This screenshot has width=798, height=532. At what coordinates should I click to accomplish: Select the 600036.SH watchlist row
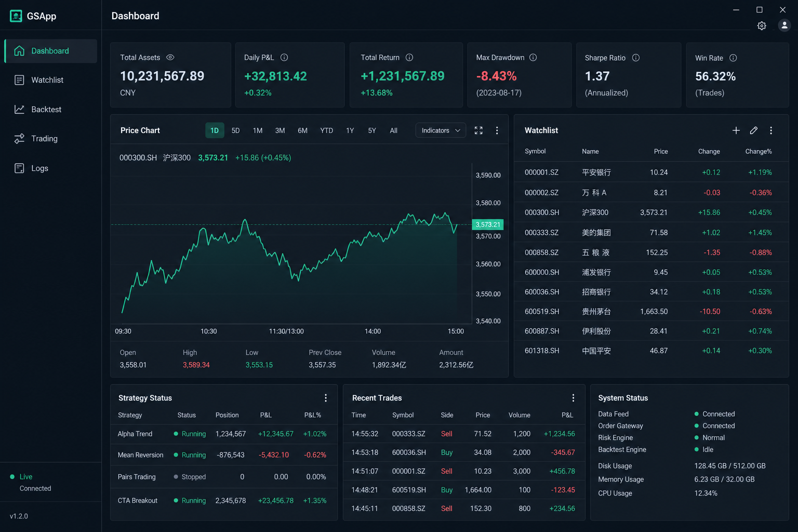pyautogui.click(x=651, y=292)
